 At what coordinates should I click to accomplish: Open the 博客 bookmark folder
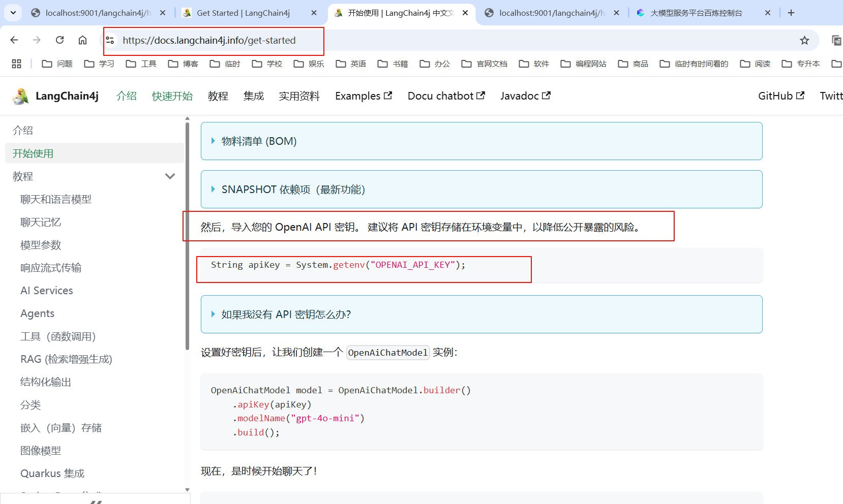(184, 64)
